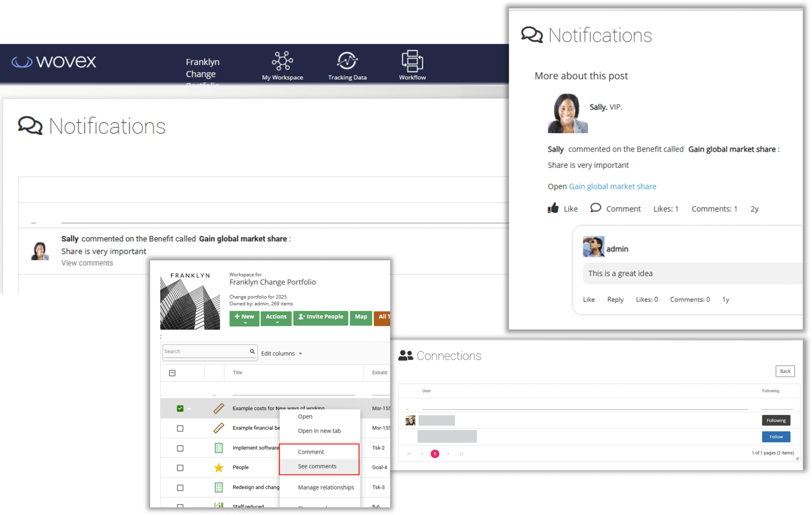Go to next page in Connections pager

click(x=448, y=454)
